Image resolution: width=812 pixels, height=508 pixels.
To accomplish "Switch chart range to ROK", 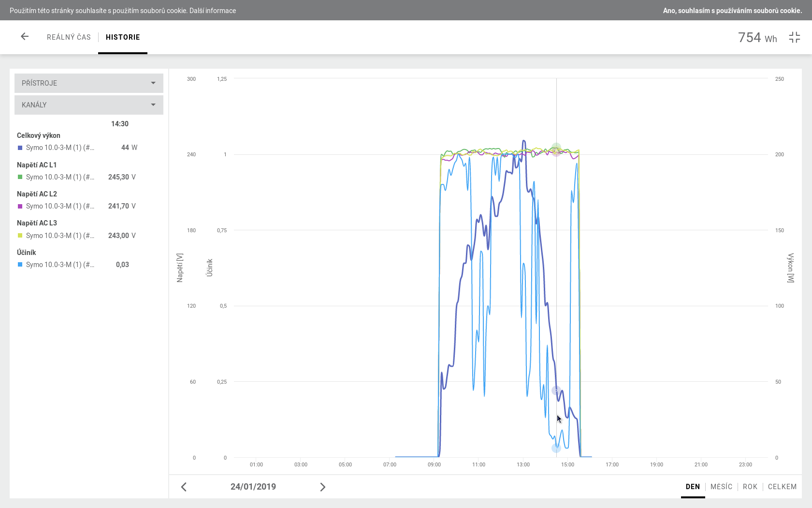I will [x=750, y=487].
